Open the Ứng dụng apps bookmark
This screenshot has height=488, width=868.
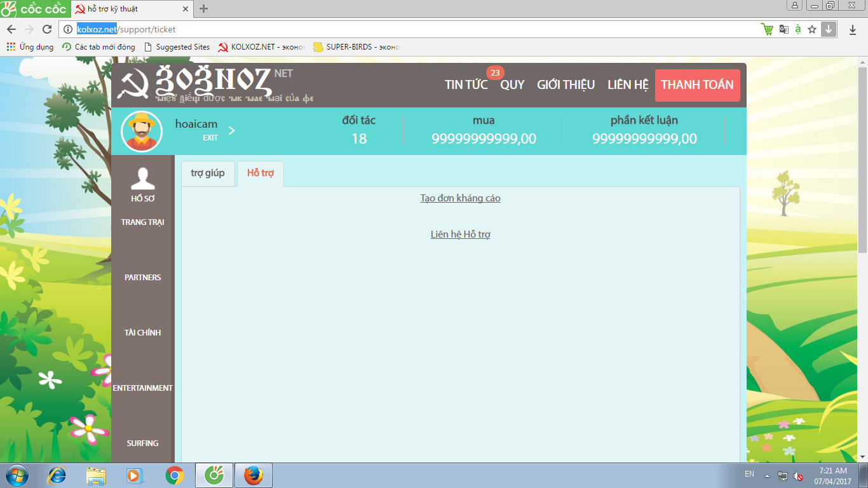[x=30, y=47]
